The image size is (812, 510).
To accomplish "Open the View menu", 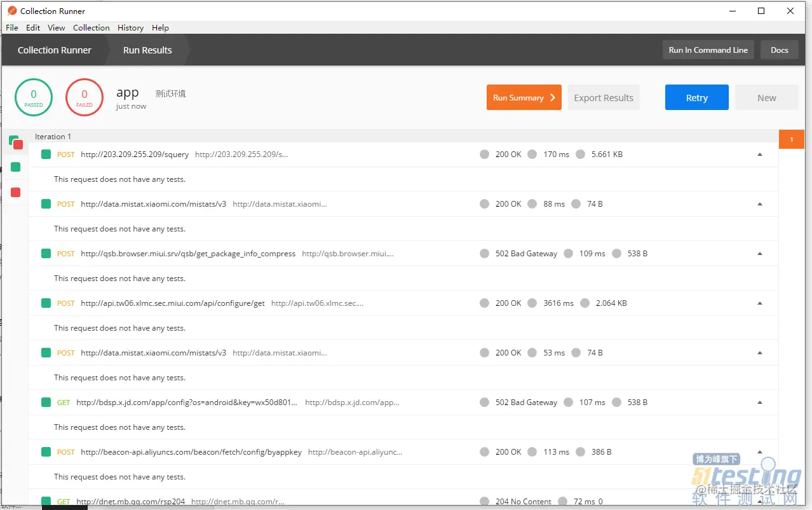I will 57,27.
